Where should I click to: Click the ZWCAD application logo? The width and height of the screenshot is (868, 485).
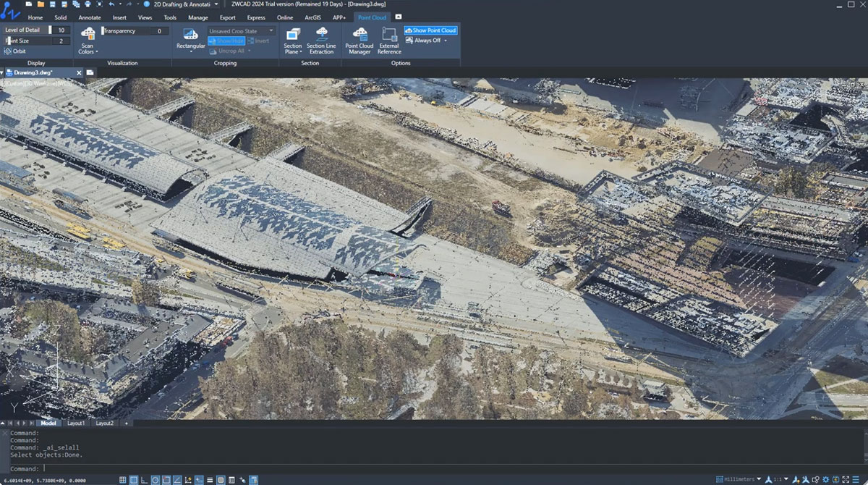point(10,9)
